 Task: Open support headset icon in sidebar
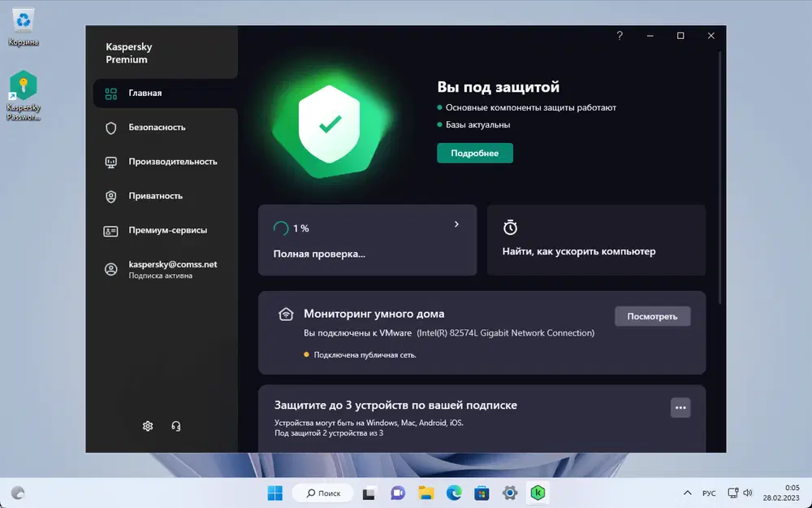(x=176, y=426)
